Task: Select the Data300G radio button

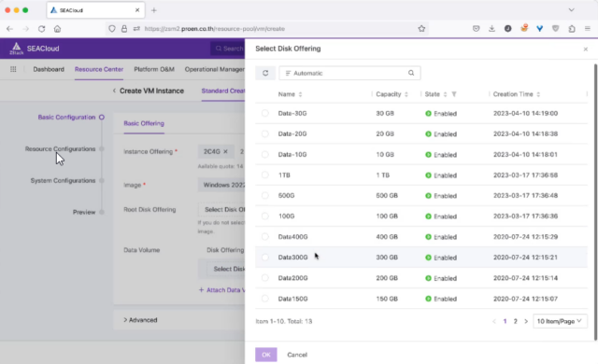Action: 265,257
